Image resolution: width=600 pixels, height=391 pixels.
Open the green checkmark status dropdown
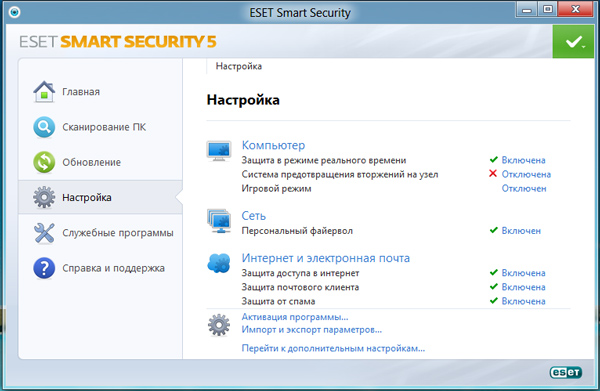[573, 42]
